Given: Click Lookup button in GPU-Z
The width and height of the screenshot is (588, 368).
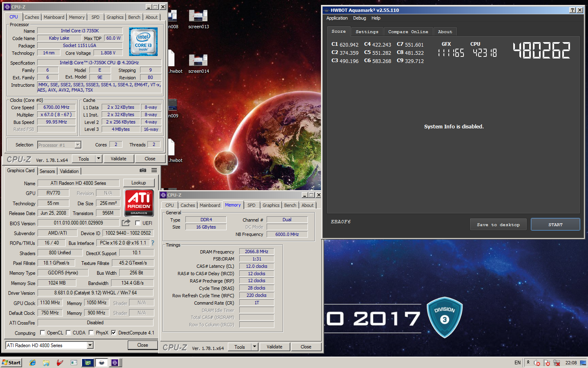Looking at the screenshot, I should tap(139, 183).
